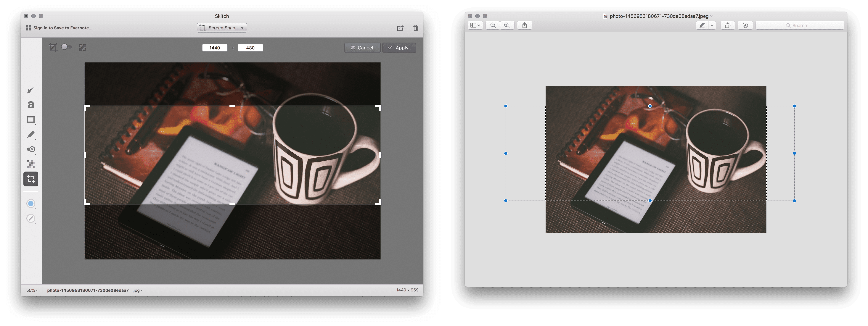
Task: Click the crop width field showing 1440
Action: [215, 48]
